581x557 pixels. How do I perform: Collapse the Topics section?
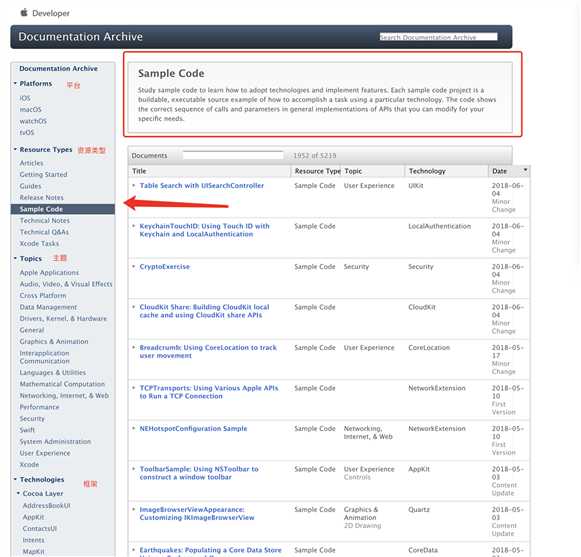tap(15, 258)
